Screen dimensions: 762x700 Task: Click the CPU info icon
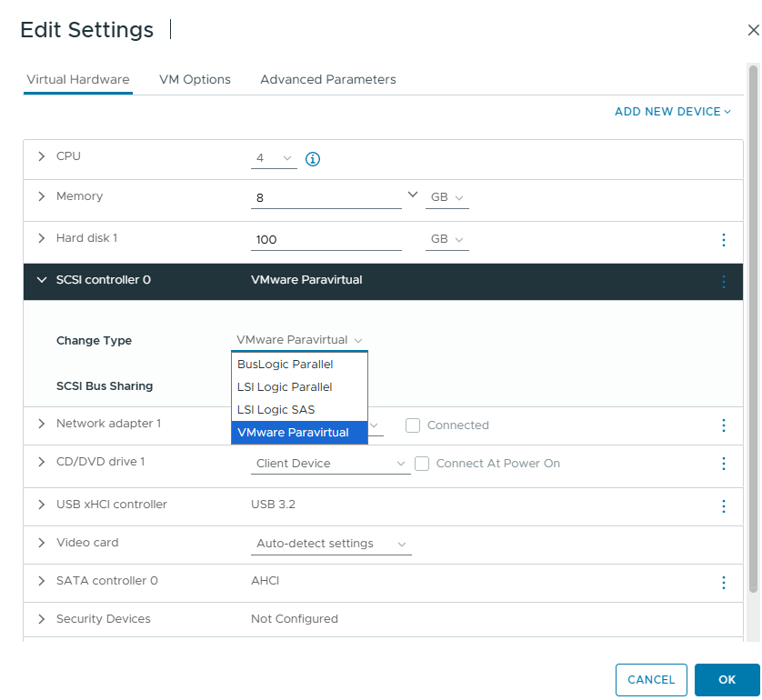coord(313,159)
